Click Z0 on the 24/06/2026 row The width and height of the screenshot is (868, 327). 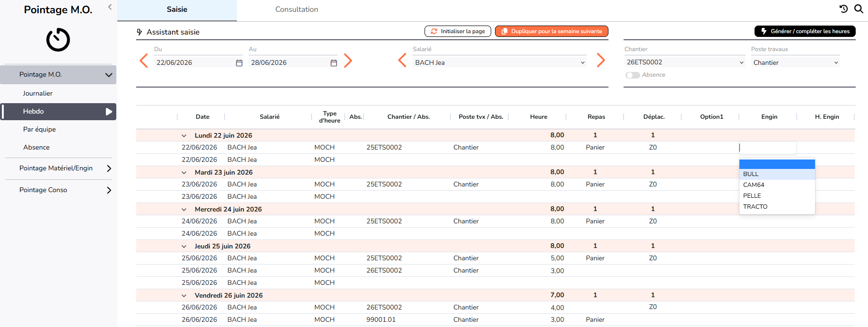click(x=653, y=221)
